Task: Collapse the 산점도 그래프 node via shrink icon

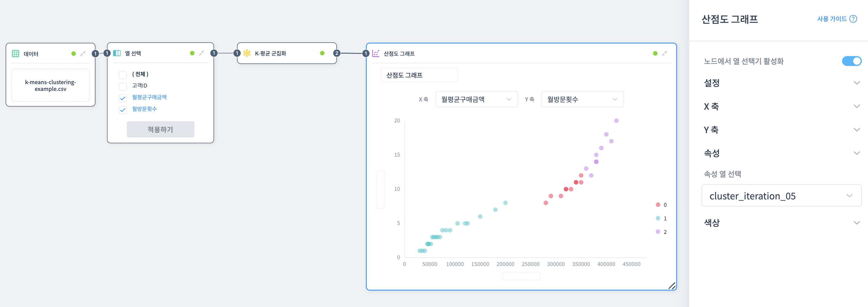Action: tap(664, 53)
